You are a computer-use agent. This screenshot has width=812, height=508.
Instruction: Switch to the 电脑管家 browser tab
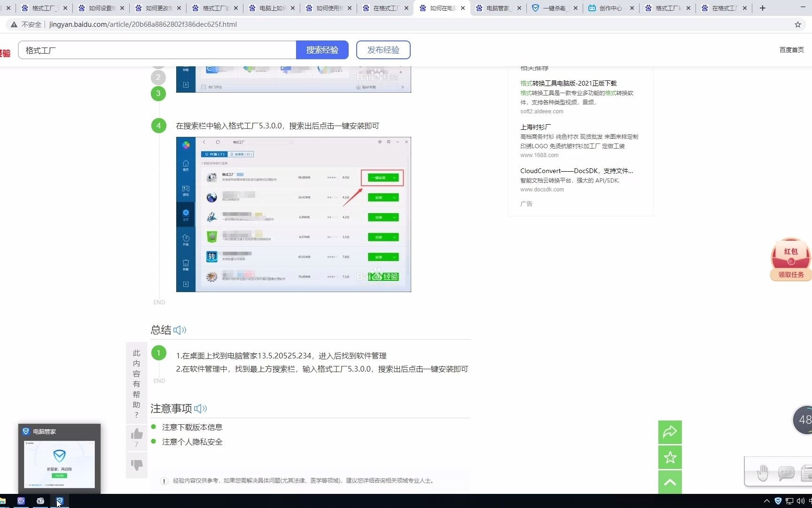tap(498, 8)
